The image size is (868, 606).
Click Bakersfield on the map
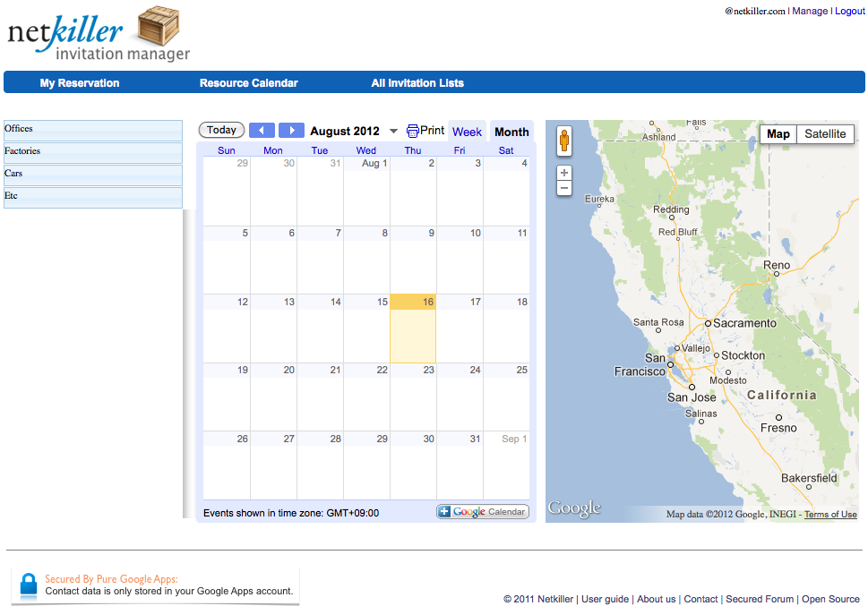tap(809, 478)
